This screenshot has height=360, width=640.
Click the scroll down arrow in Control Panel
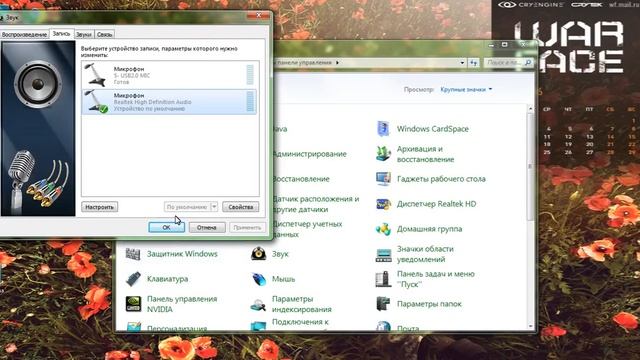pyautogui.click(x=530, y=327)
